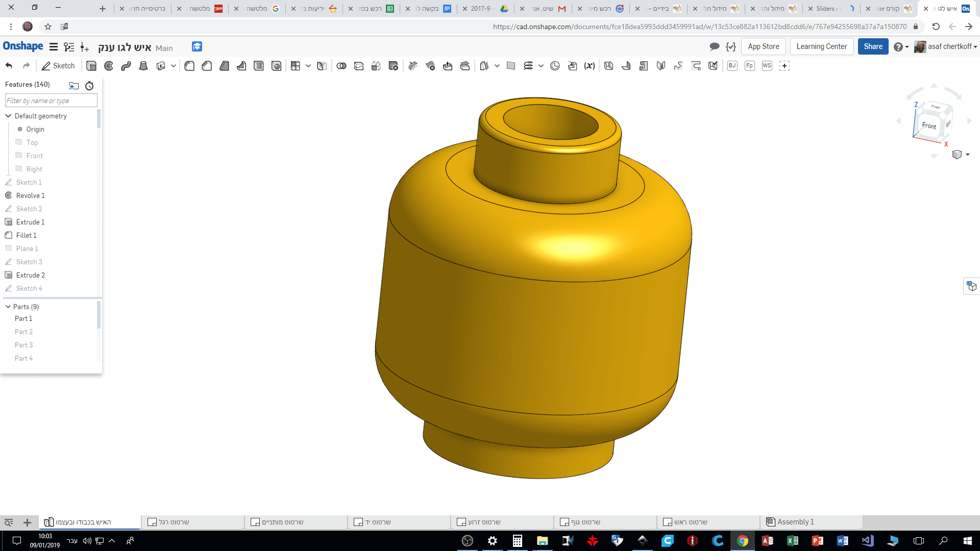Open the view cube display options dropdown
The image size is (980, 551).
[x=968, y=155]
